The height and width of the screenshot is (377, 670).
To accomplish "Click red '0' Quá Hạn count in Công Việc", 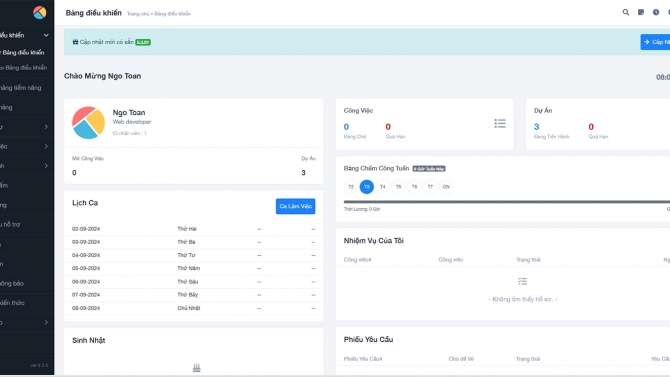I will [x=388, y=127].
